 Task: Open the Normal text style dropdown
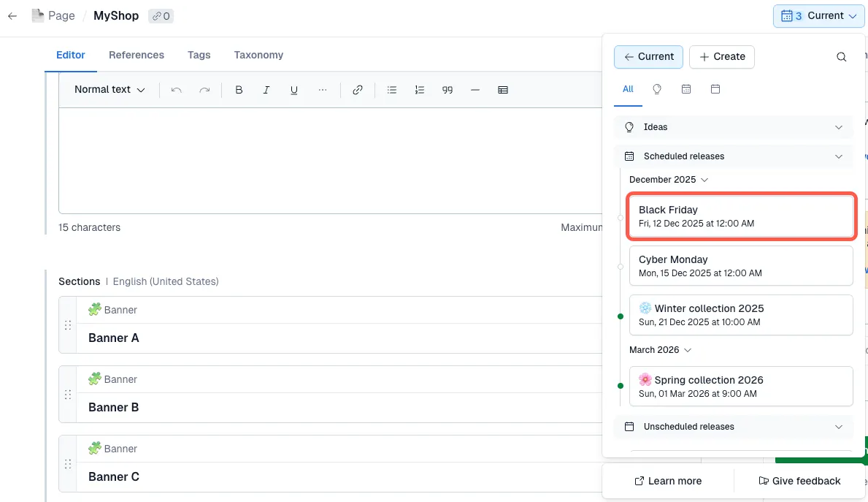click(x=108, y=89)
